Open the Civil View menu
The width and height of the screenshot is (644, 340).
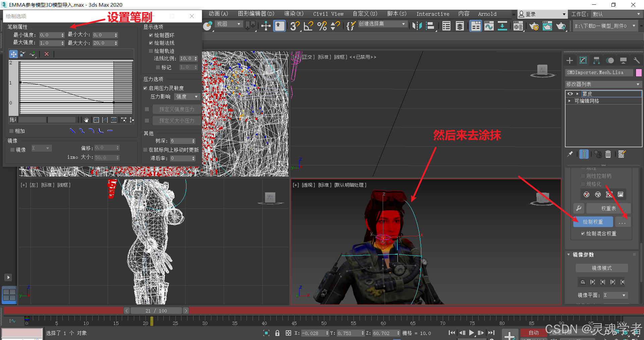coord(328,14)
